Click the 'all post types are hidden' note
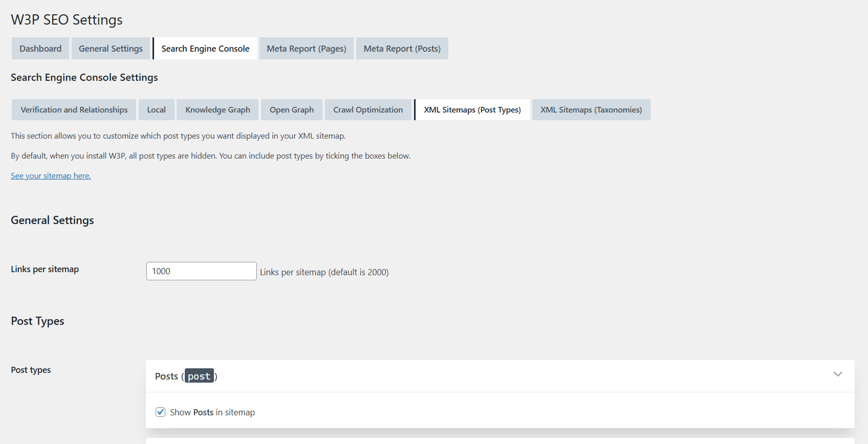868x444 pixels. tap(210, 156)
